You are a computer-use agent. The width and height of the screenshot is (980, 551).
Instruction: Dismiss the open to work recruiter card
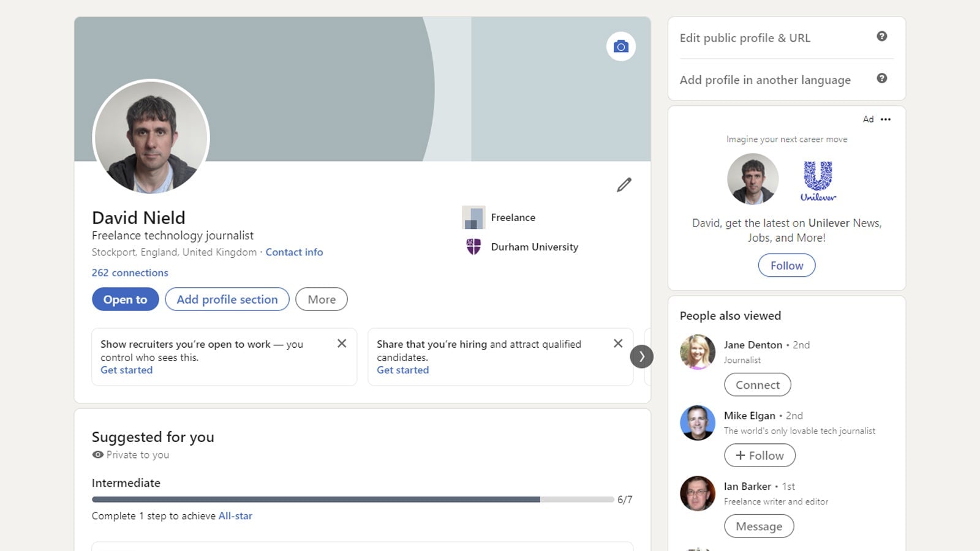[x=342, y=343]
